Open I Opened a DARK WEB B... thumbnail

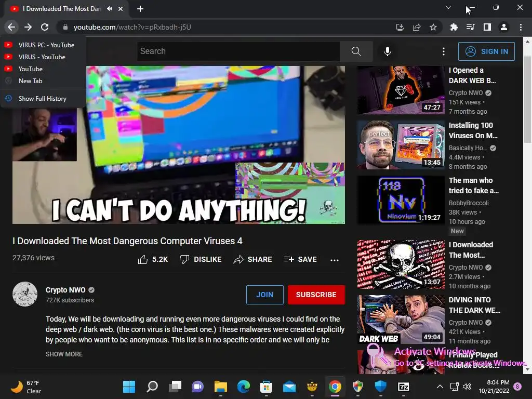(x=401, y=90)
